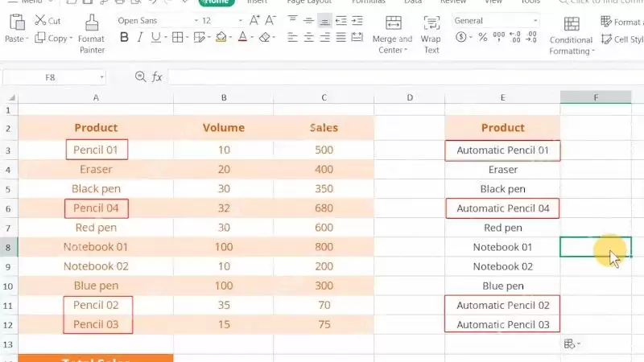The image size is (644, 362).
Task: Toggle Italic formatting
Action: 140,38
